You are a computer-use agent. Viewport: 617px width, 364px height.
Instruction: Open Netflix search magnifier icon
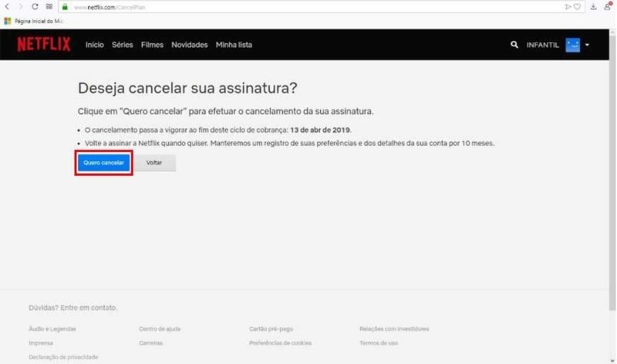(514, 45)
